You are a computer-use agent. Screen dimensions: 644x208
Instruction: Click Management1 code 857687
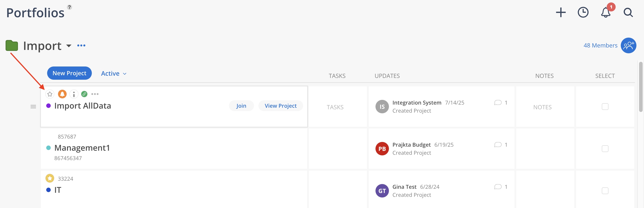(67, 137)
